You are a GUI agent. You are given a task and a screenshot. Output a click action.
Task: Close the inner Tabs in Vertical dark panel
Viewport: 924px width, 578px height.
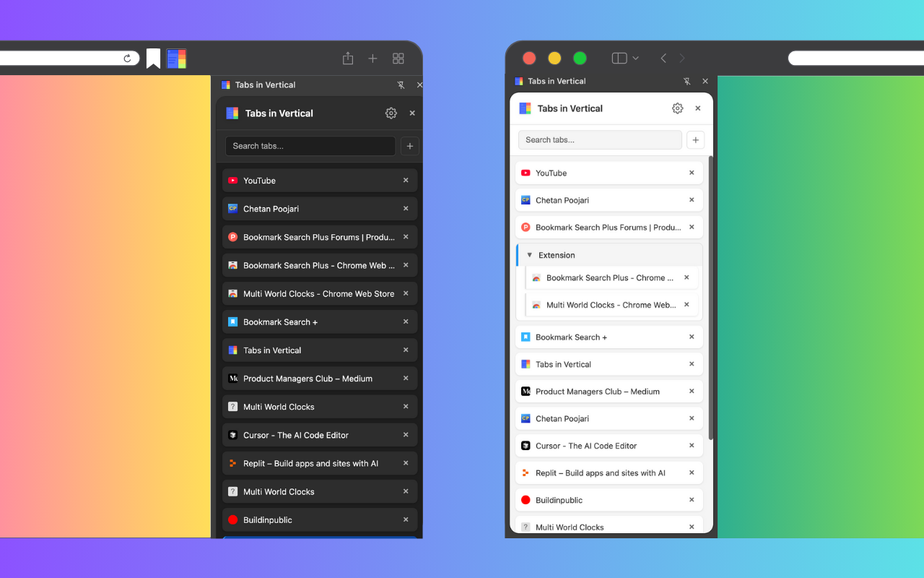tap(412, 113)
